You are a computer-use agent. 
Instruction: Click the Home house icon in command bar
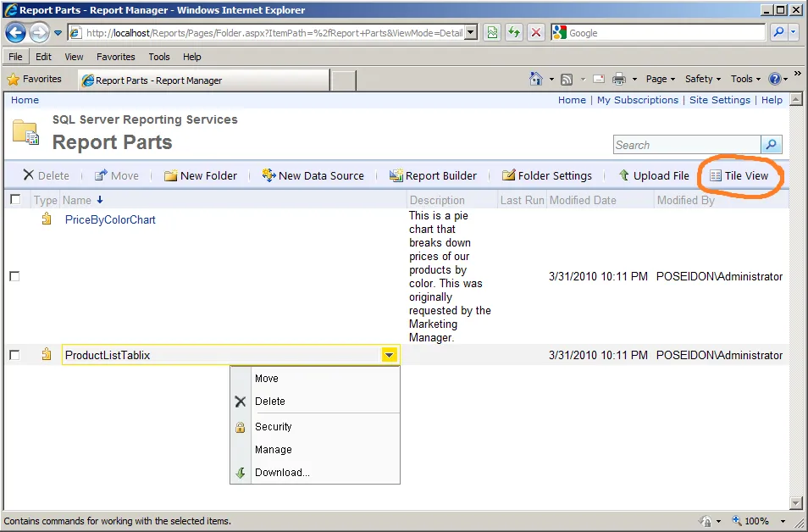pos(536,79)
